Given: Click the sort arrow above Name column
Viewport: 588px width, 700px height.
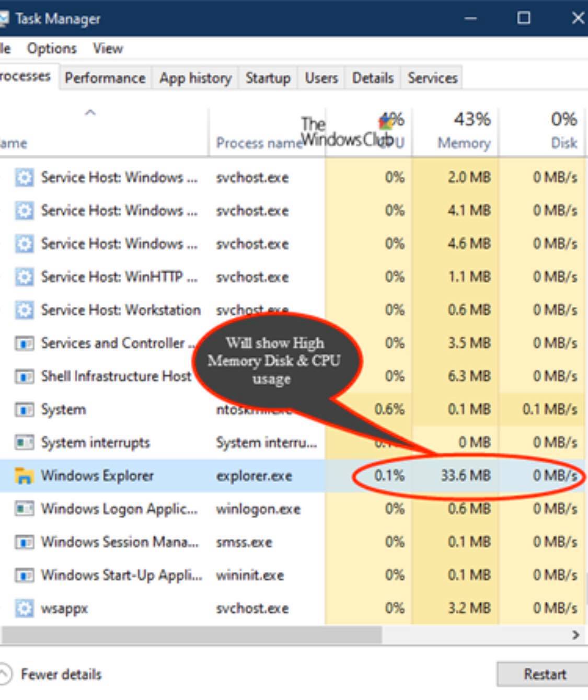Looking at the screenshot, I should click(x=90, y=112).
